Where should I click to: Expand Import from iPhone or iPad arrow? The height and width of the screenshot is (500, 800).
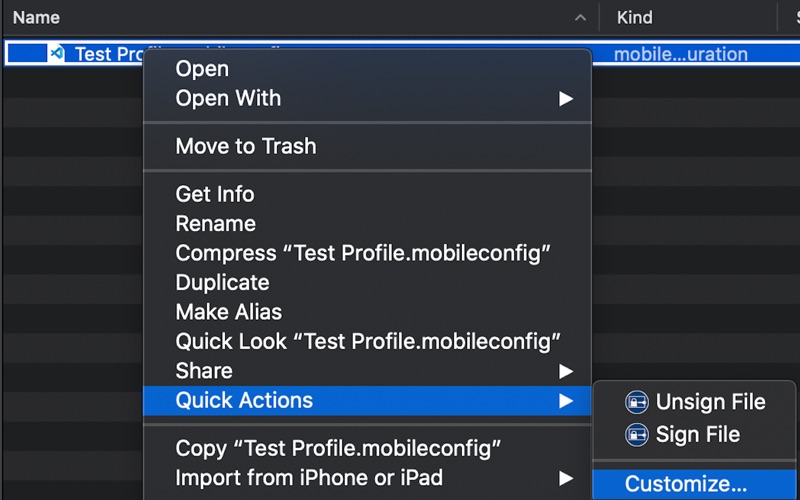pyautogui.click(x=566, y=478)
